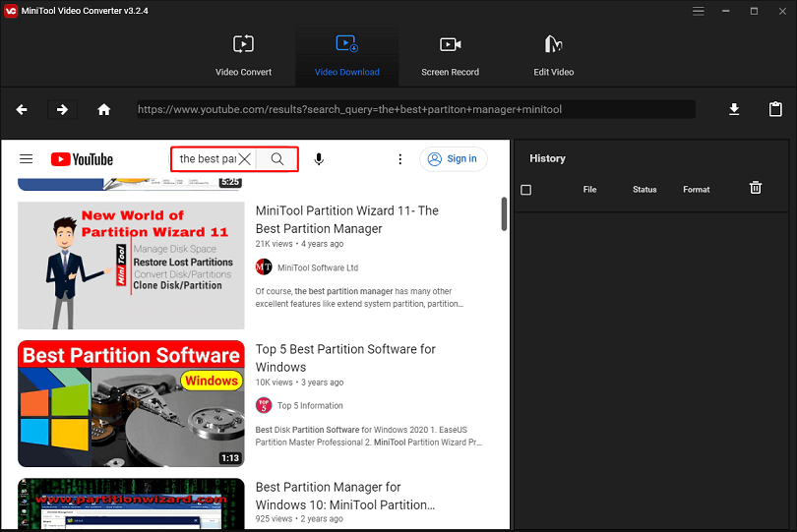Go back with the left arrow
The height and width of the screenshot is (532, 797).
click(x=22, y=109)
